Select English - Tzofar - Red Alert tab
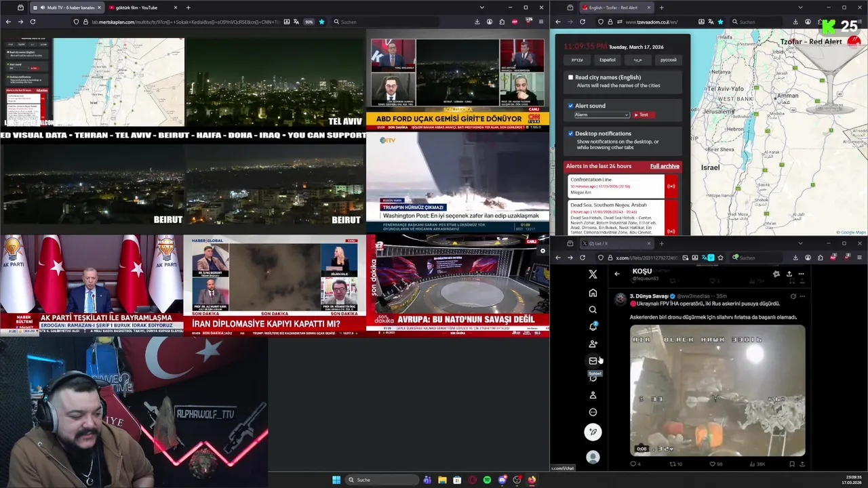This screenshot has height=488, width=868. tap(616, 7)
